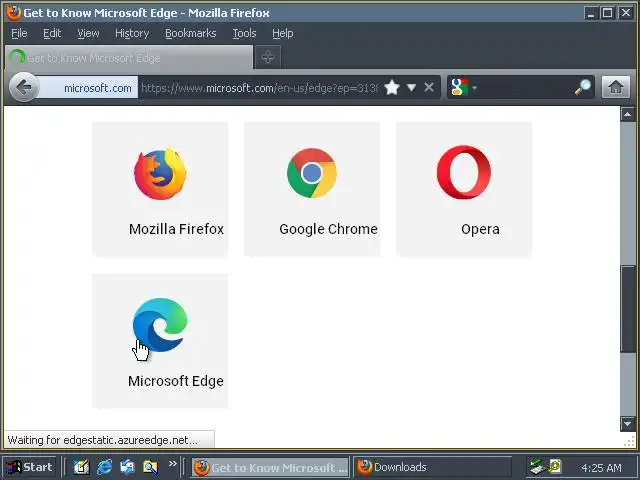Screen dimensions: 640x480
Task: Click the scrollbar up arrow
Action: coord(627,115)
